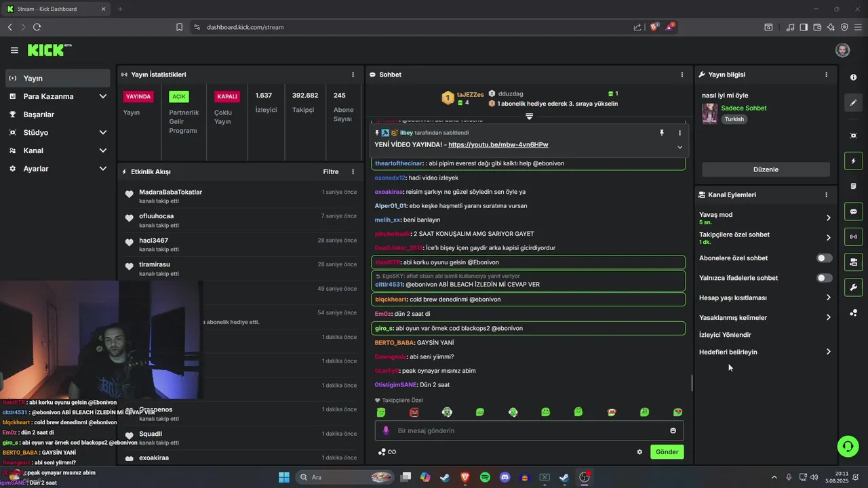Open Etkinlik Akışı three-dot menu
This screenshot has height=488, width=868.
[353, 172]
